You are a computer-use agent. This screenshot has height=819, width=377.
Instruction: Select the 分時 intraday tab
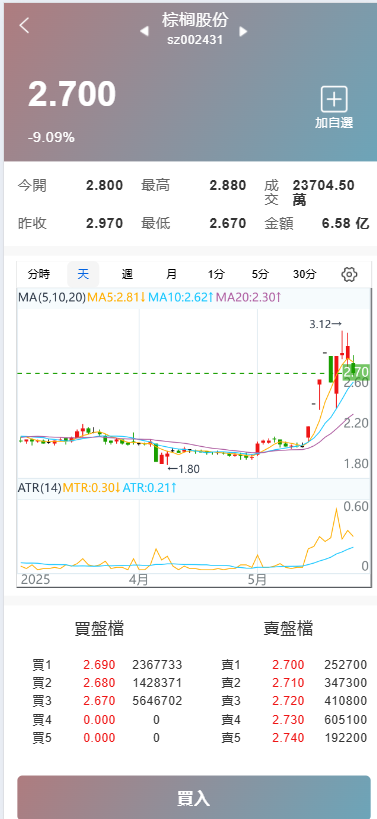(39, 274)
